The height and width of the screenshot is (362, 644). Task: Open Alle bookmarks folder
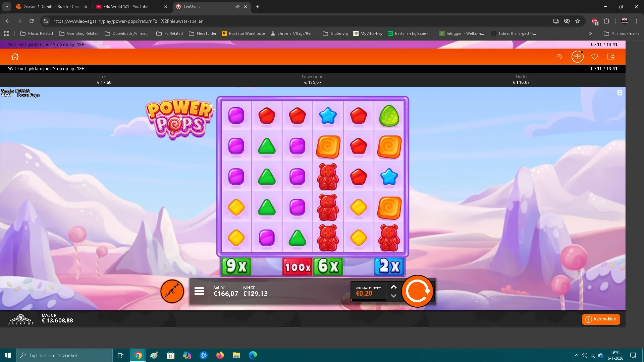point(622,34)
